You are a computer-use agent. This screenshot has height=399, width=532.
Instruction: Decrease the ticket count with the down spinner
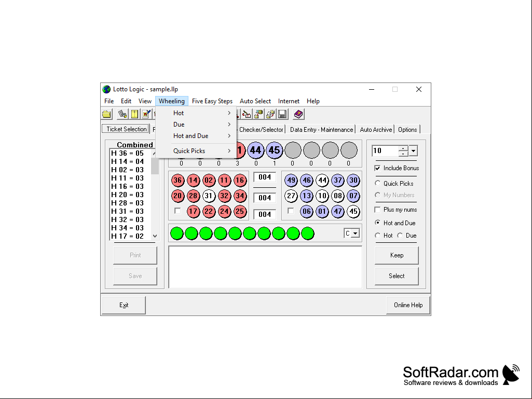pos(403,154)
